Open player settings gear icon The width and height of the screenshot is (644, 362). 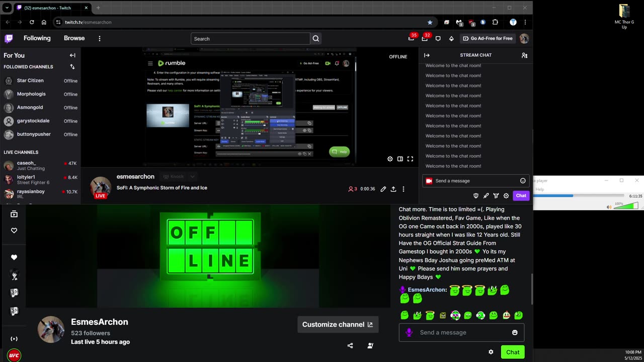tap(390, 159)
